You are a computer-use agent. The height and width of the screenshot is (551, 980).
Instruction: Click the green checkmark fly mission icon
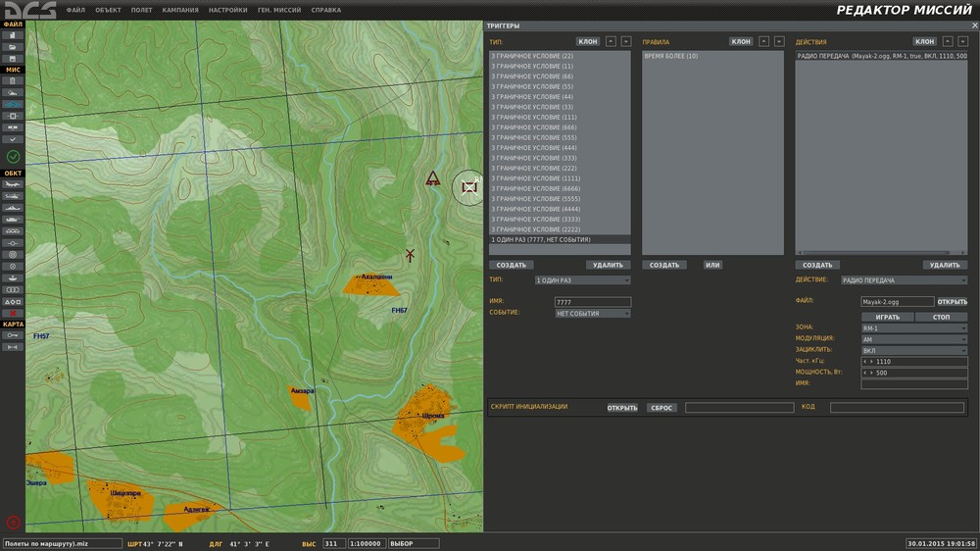point(13,157)
